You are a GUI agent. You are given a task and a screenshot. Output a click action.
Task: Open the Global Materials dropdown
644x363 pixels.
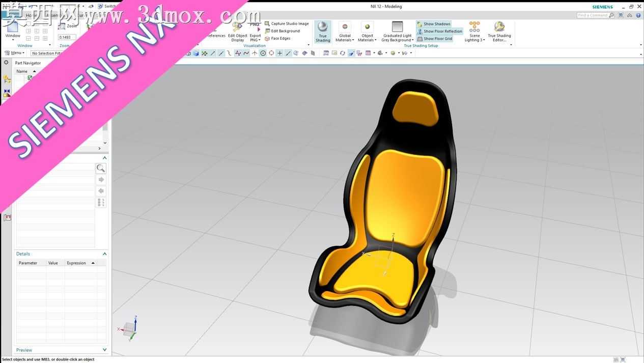click(345, 32)
